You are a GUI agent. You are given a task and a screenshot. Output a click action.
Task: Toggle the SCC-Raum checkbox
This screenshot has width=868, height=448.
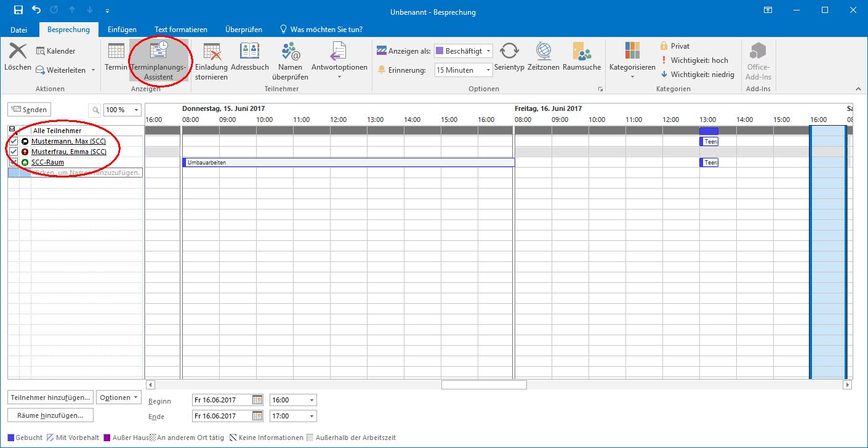coord(14,162)
